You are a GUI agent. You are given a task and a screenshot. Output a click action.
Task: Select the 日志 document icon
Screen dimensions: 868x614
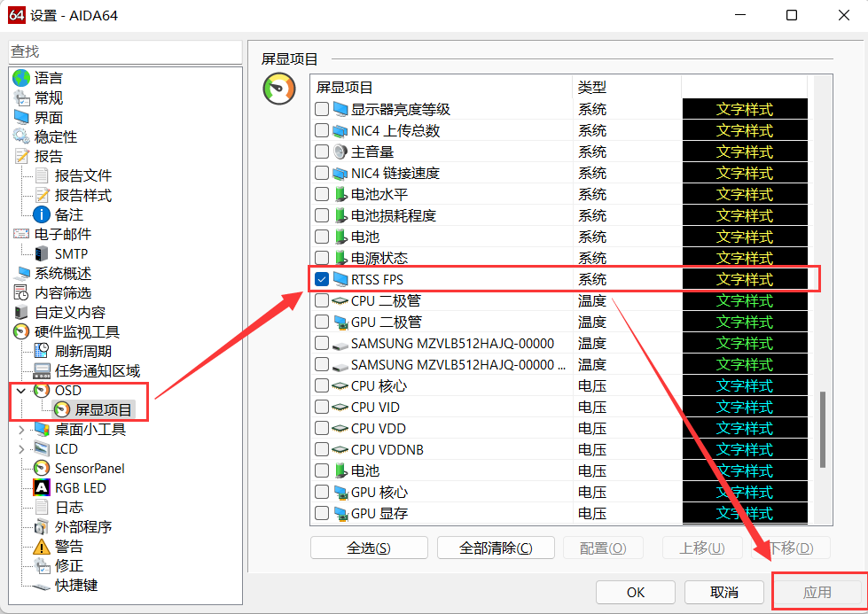pos(42,508)
